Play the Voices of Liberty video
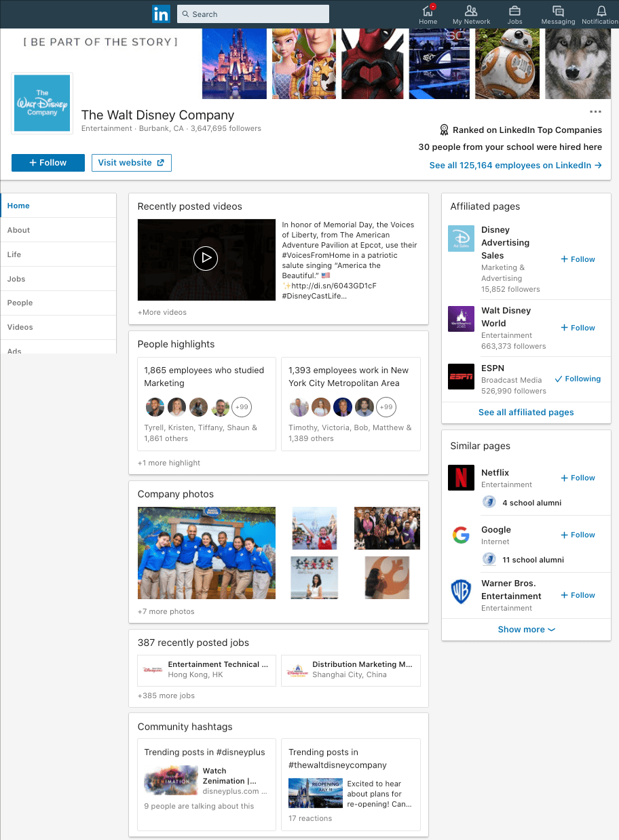The height and width of the screenshot is (840, 619). point(206,259)
